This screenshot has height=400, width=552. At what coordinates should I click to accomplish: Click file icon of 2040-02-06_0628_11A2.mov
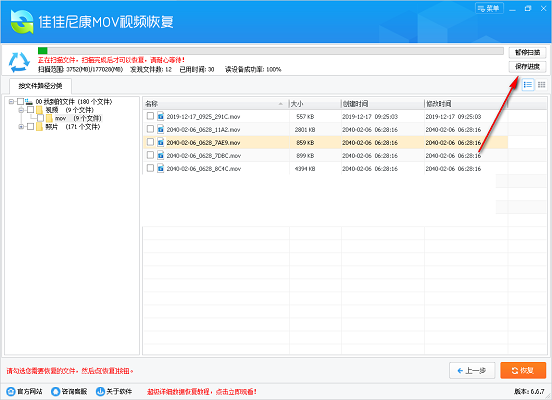pos(161,129)
